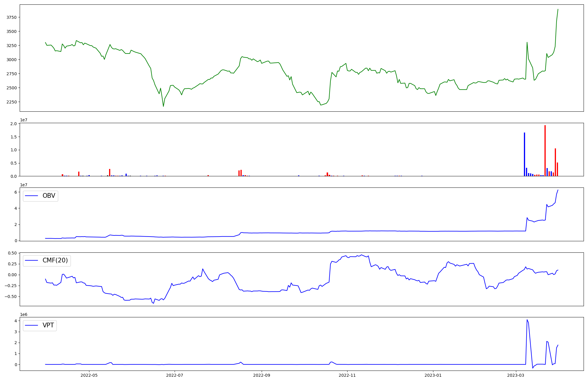Select the 2022-09 date tick label
Viewport: 588px width, 382px height.
[x=262, y=375]
